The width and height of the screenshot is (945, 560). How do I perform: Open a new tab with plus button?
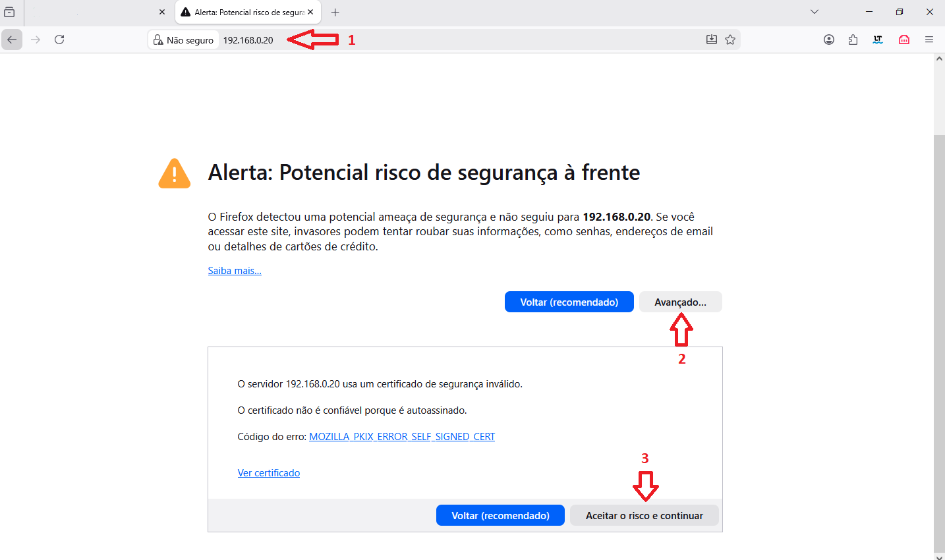tap(335, 12)
